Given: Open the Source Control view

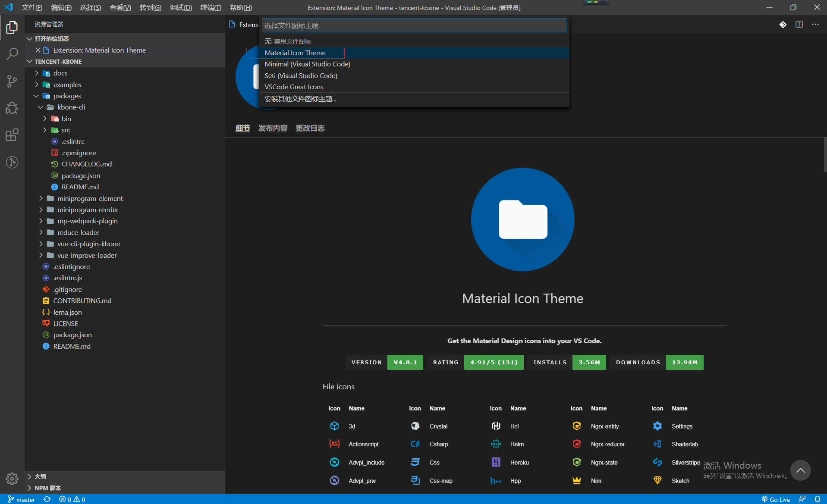Looking at the screenshot, I should [12, 81].
